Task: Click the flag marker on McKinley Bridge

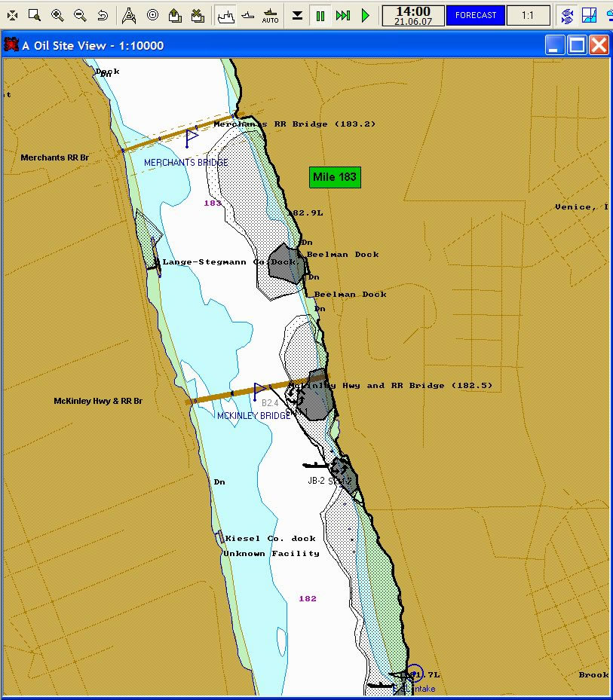Action: (x=259, y=392)
